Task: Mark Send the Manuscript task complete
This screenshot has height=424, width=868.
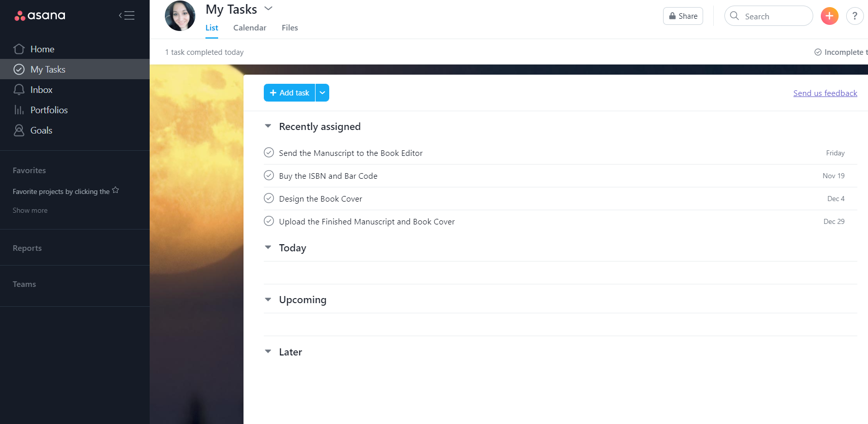Action: click(x=269, y=152)
